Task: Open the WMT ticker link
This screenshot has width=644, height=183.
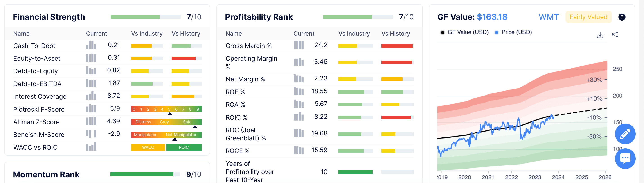Action: coord(549,17)
